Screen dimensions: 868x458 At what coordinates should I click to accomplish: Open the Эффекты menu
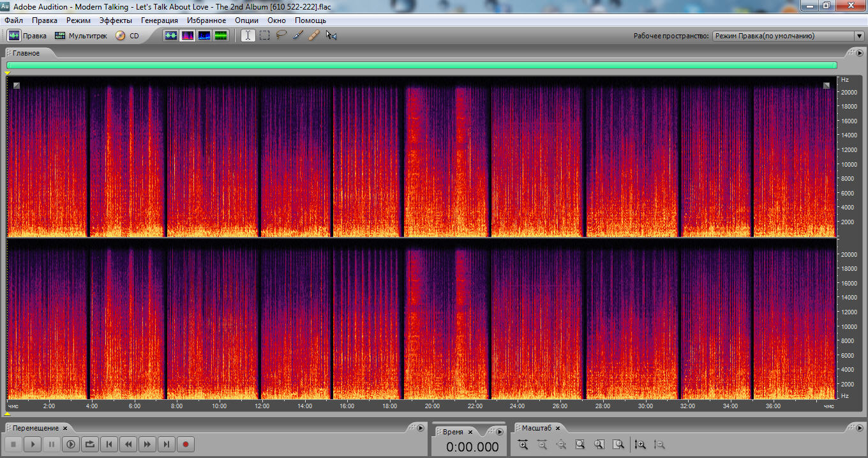[116, 20]
